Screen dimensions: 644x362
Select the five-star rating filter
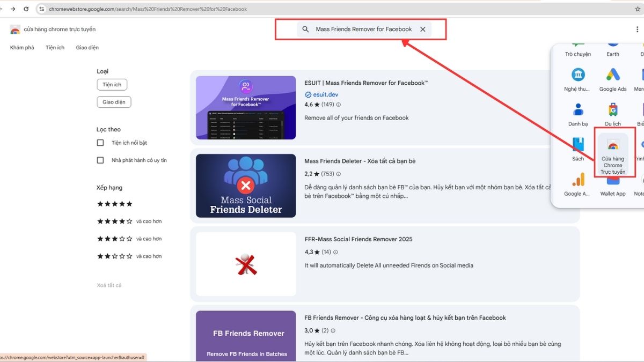tap(114, 204)
